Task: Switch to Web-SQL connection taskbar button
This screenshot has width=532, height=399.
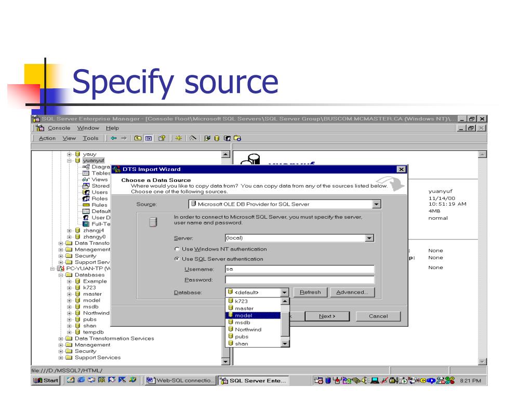Action: point(180,380)
